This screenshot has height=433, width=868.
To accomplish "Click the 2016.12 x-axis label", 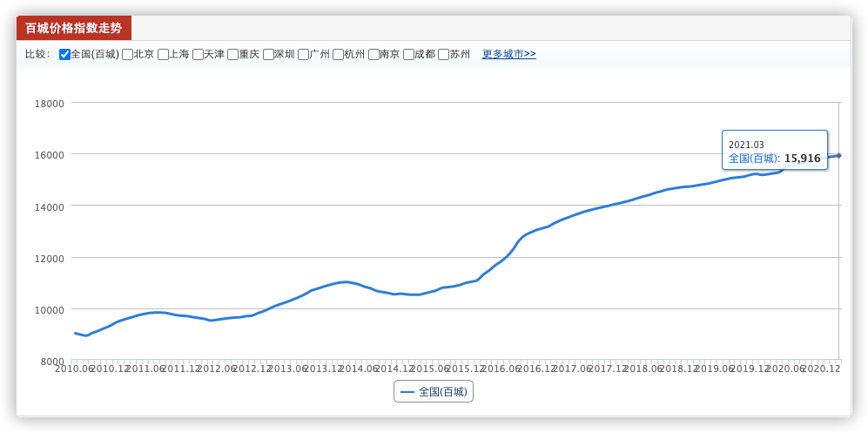I will pos(535,369).
